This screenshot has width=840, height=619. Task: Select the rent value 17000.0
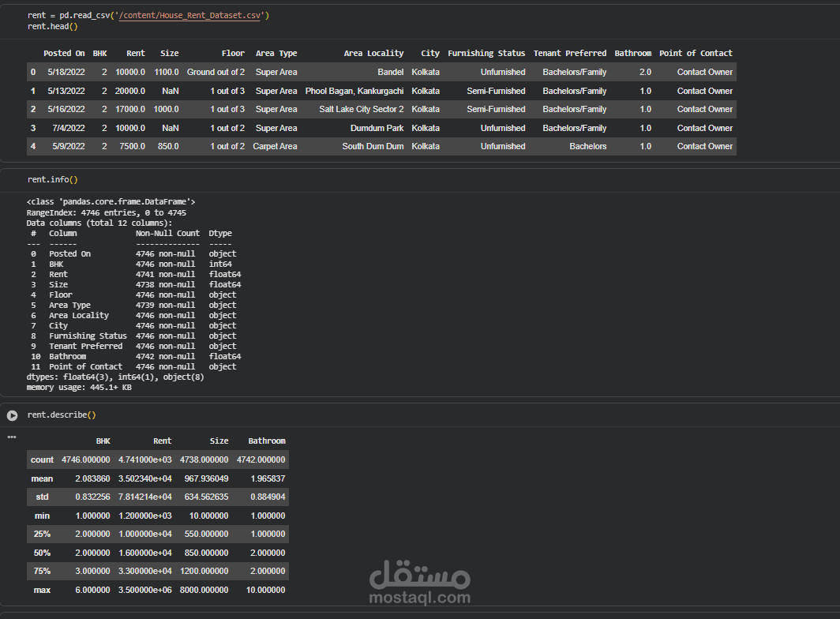130,109
